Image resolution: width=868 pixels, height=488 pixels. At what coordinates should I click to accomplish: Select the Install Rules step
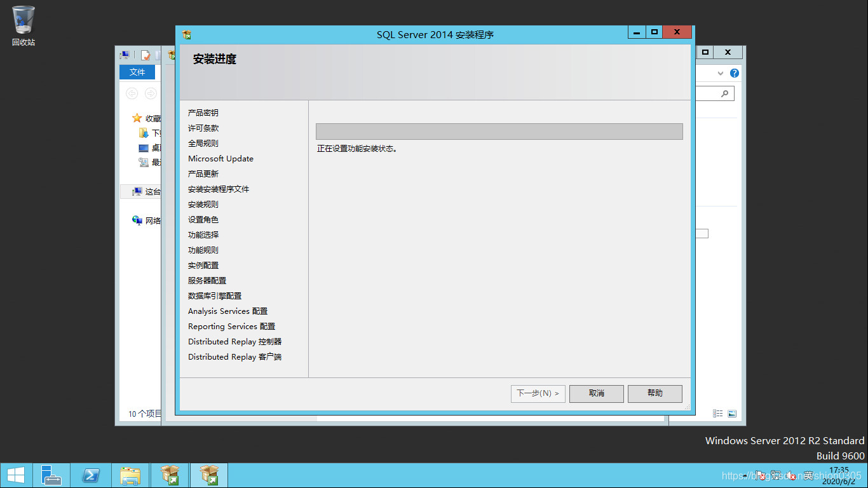click(x=203, y=204)
